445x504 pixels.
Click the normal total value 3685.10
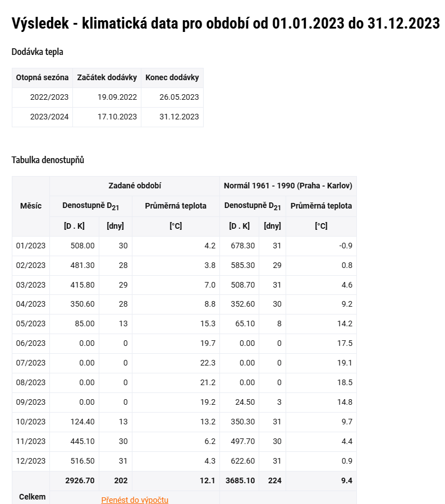[x=240, y=480]
